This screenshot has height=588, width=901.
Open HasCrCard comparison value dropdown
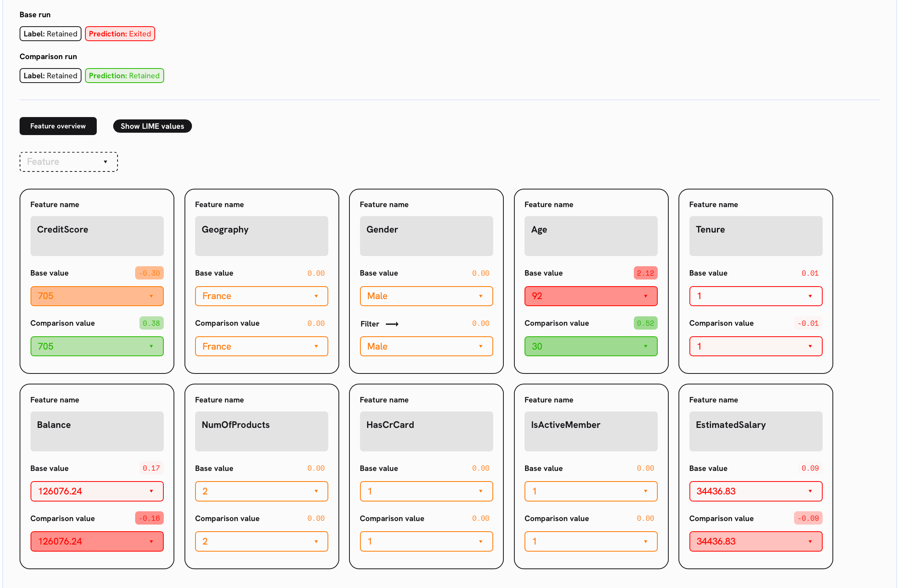[426, 541]
